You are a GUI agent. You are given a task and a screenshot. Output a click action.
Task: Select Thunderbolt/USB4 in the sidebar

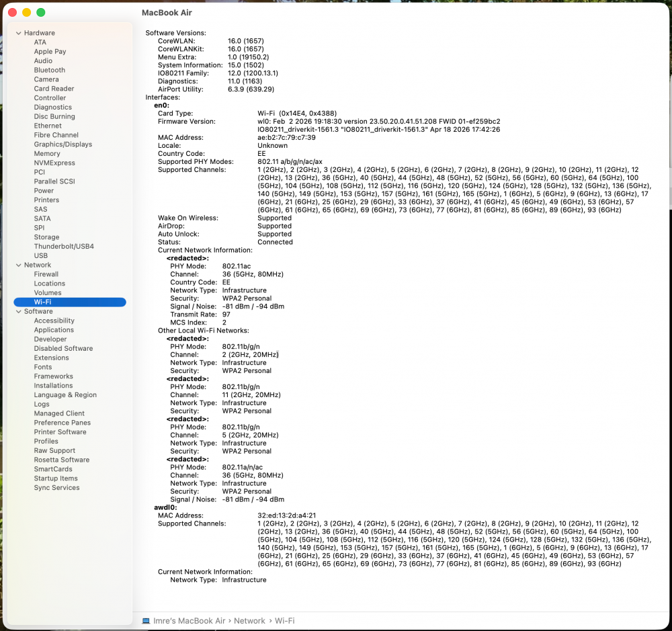[x=64, y=247]
